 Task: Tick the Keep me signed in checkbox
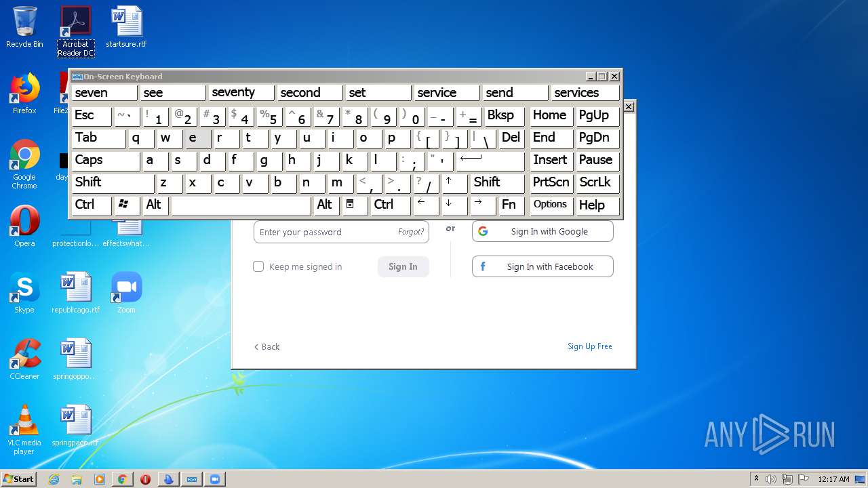tap(258, 266)
